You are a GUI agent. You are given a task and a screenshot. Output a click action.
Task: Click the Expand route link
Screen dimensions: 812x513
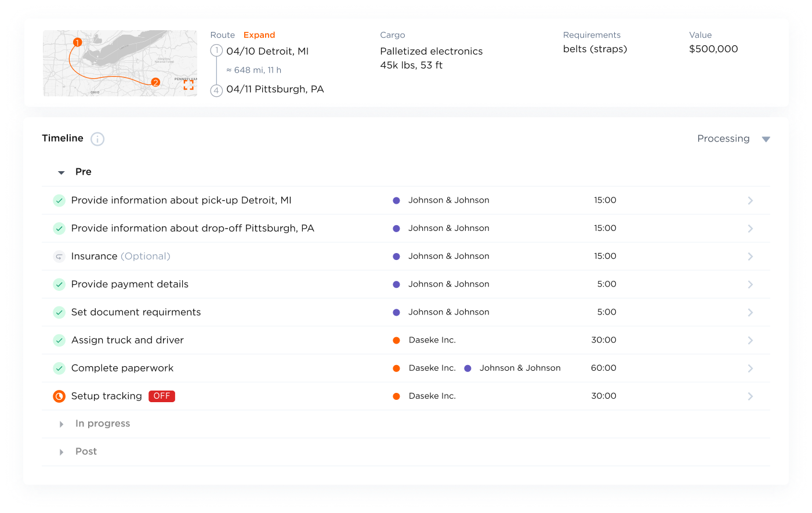pyautogui.click(x=259, y=35)
